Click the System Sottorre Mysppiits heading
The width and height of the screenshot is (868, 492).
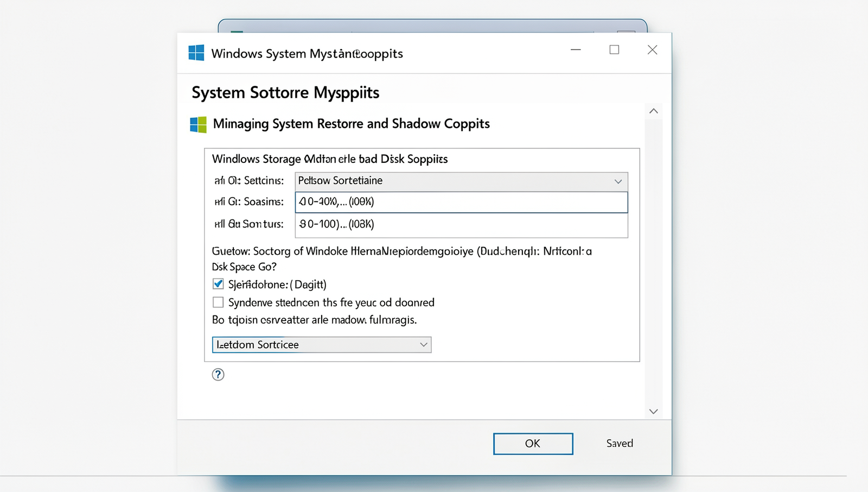pos(285,93)
